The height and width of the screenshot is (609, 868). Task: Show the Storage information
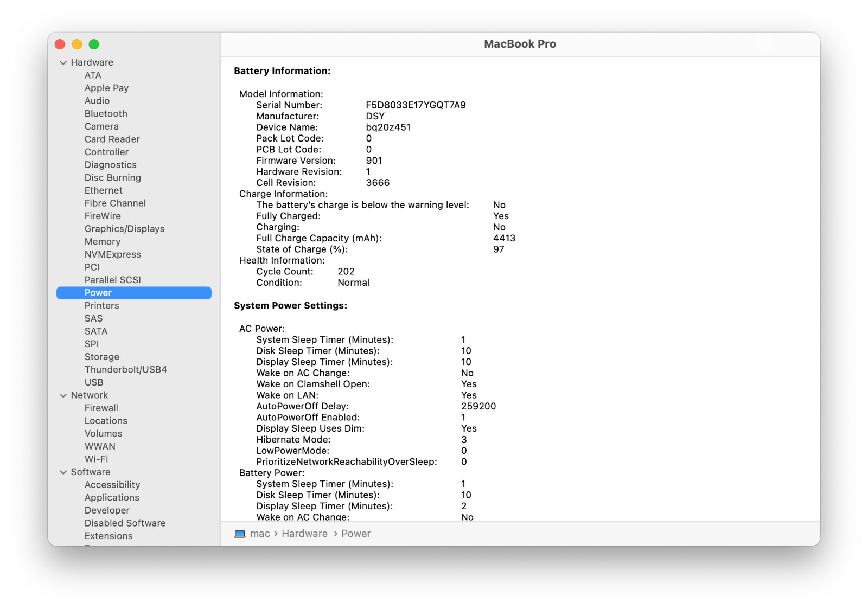[x=102, y=357]
